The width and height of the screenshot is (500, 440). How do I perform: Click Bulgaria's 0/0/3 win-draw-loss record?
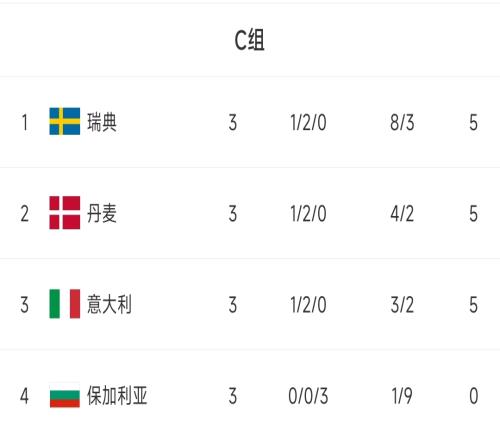coord(308,396)
